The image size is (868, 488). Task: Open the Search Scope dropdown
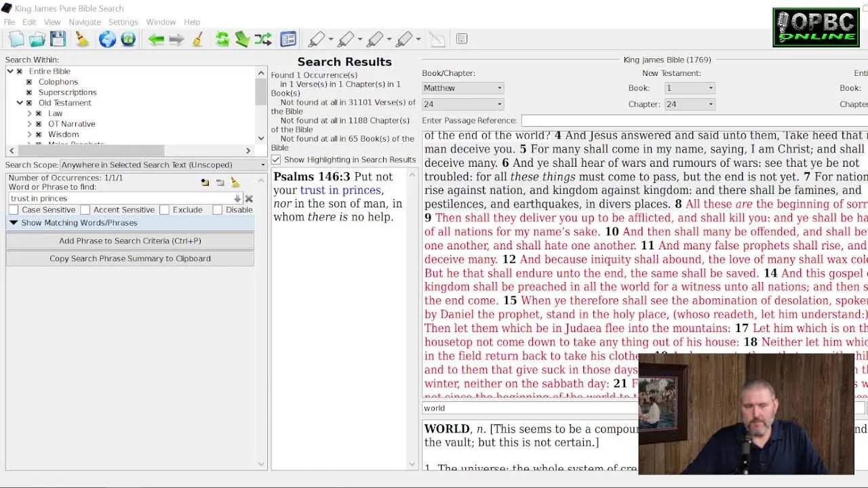point(163,165)
